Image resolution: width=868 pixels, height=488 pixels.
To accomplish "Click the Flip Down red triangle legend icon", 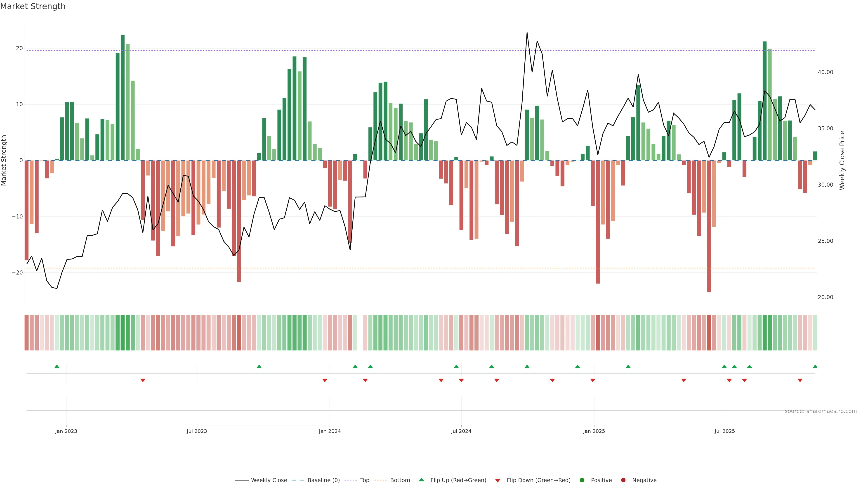I will [x=498, y=481].
